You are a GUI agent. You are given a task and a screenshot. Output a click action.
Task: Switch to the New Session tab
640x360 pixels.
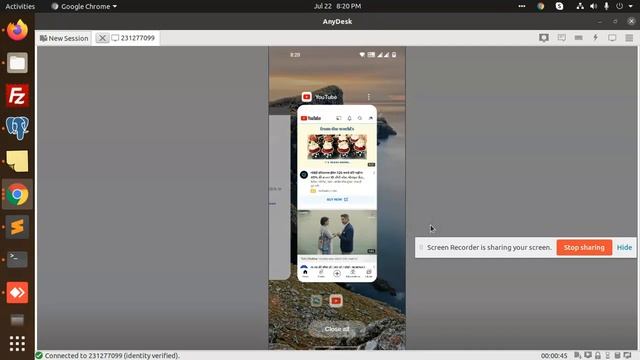[x=64, y=38]
